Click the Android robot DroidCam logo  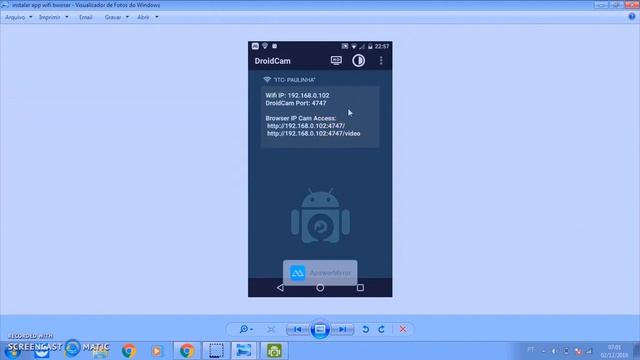click(320, 216)
